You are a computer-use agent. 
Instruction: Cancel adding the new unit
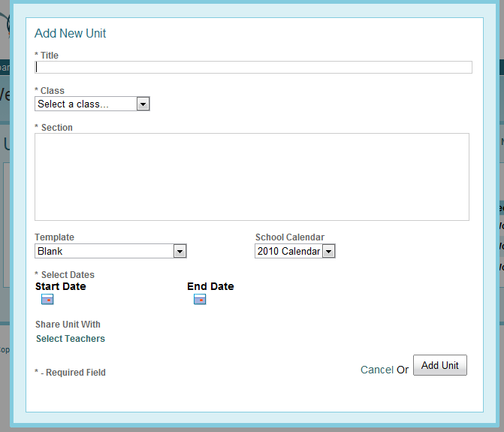376,370
